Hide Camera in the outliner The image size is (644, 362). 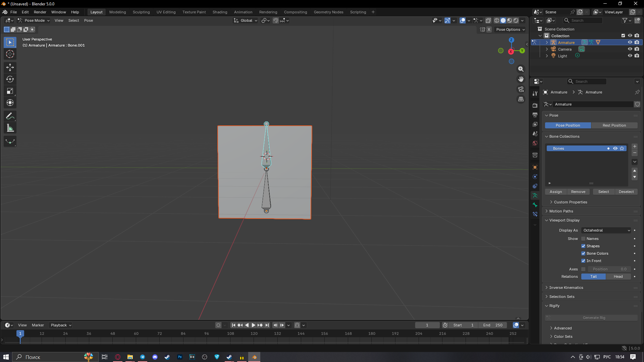point(630,49)
